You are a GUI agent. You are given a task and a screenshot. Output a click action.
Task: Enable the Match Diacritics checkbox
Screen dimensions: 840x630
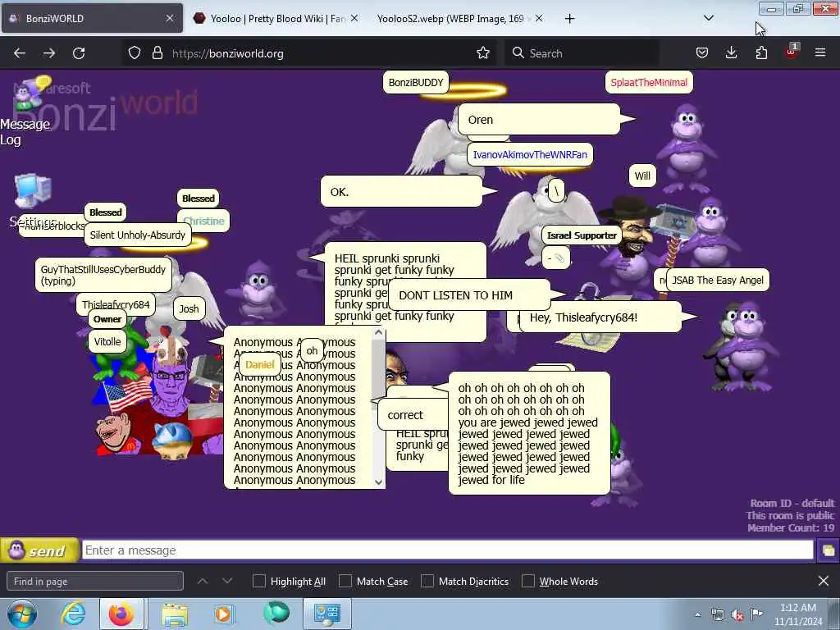pyautogui.click(x=427, y=582)
